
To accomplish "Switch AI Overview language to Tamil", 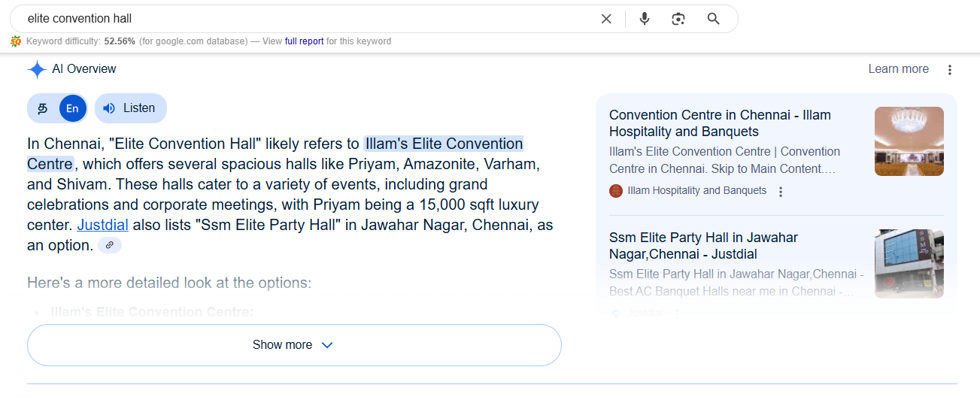I will 43,108.
